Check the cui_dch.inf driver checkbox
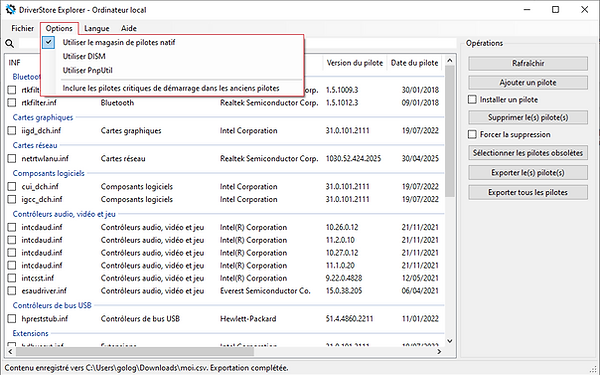This screenshot has width=600, height=375. click(x=12, y=187)
